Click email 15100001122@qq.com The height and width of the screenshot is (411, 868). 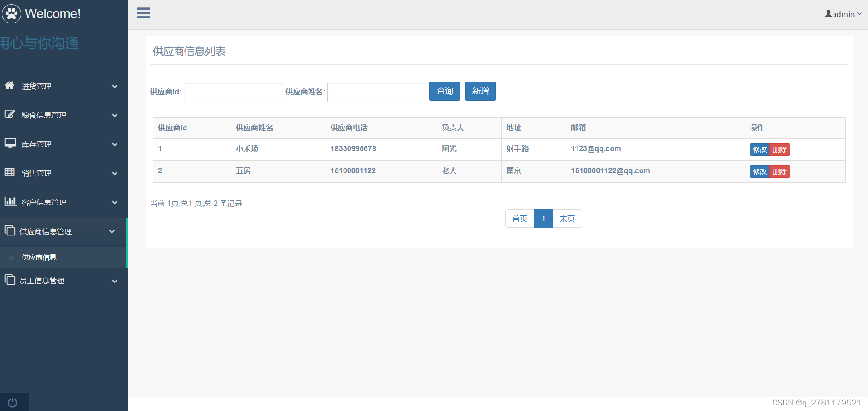611,170
